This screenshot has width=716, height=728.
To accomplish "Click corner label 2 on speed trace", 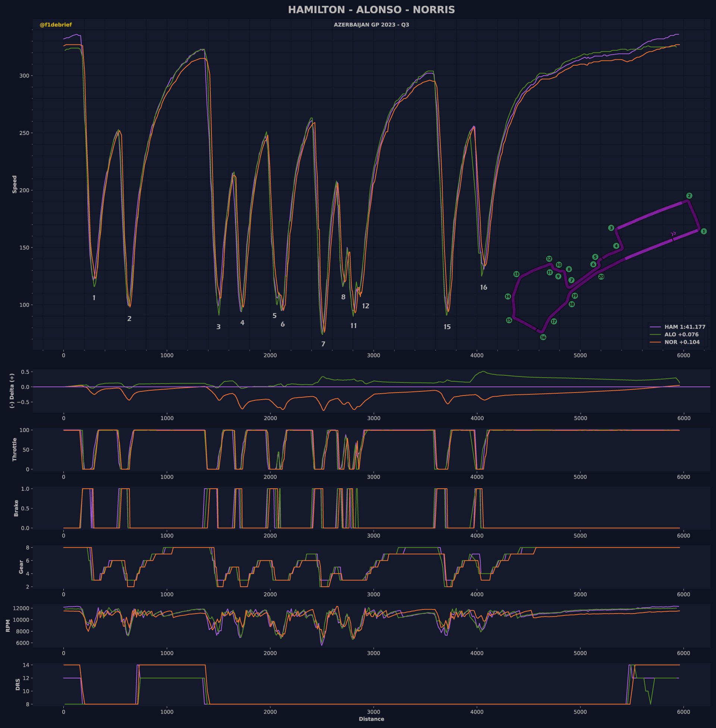I will [x=129, y=319].
